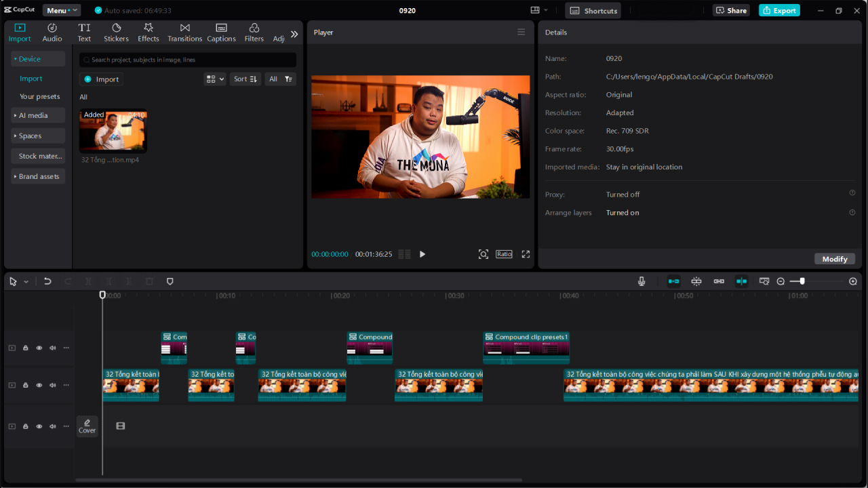868x488 pixels.
Task: Select the Import media tab
Action: [20, 32]
